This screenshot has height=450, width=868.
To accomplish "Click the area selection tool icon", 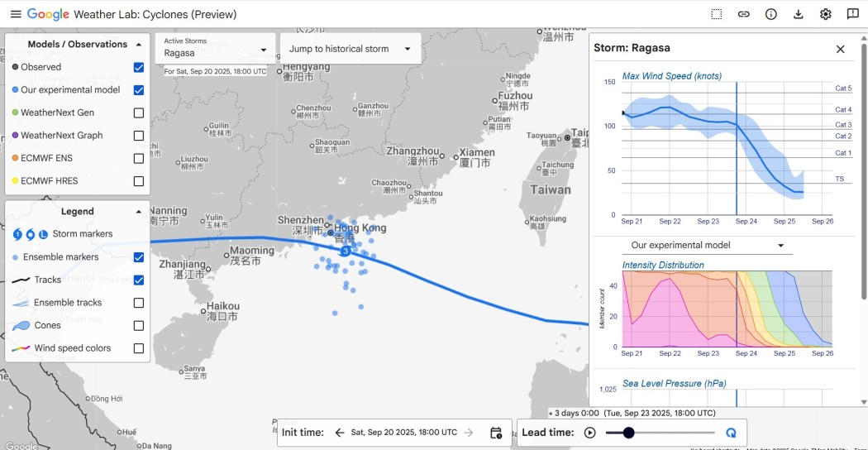I will (x=717, y=14).
